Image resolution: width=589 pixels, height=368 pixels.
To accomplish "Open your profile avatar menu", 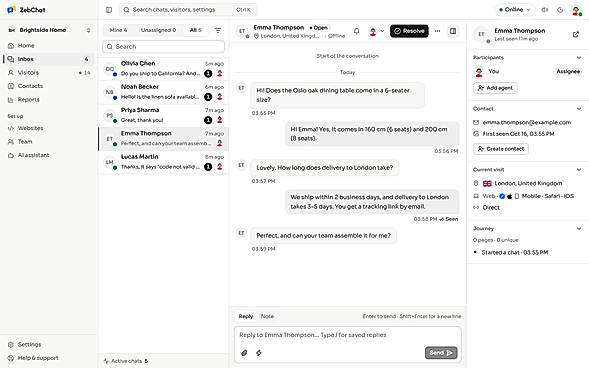I will coord(576,10).
